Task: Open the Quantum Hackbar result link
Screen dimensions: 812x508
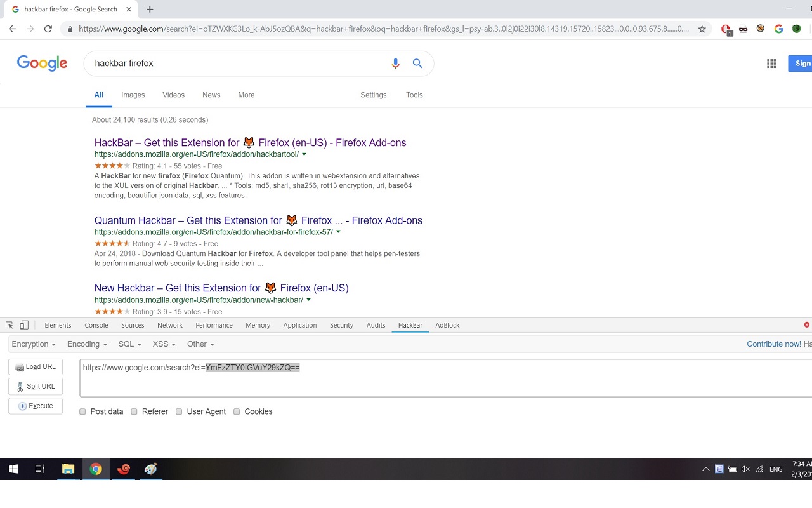Action: point(258,220)
